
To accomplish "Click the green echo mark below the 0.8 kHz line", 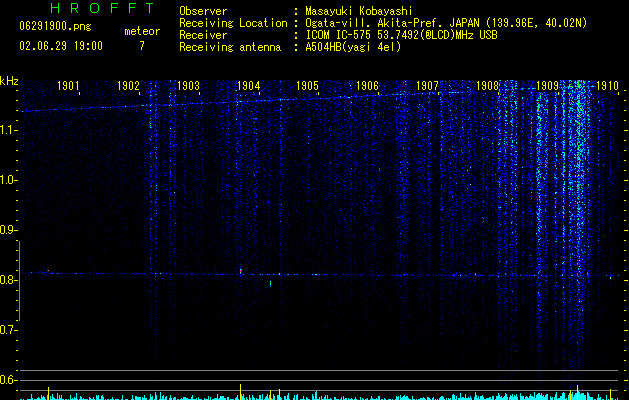I will [x=270, y=283].
